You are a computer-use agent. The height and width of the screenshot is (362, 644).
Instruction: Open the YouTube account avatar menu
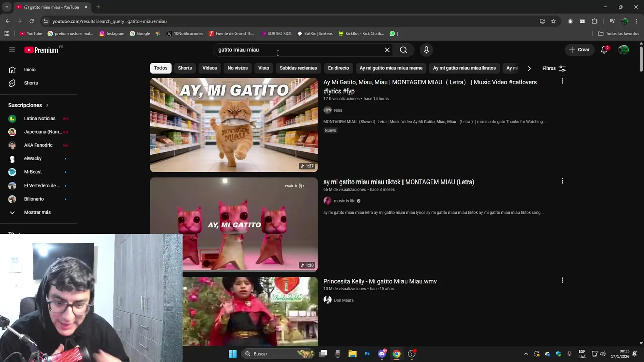pyautogui.click(x=623, y=50)
